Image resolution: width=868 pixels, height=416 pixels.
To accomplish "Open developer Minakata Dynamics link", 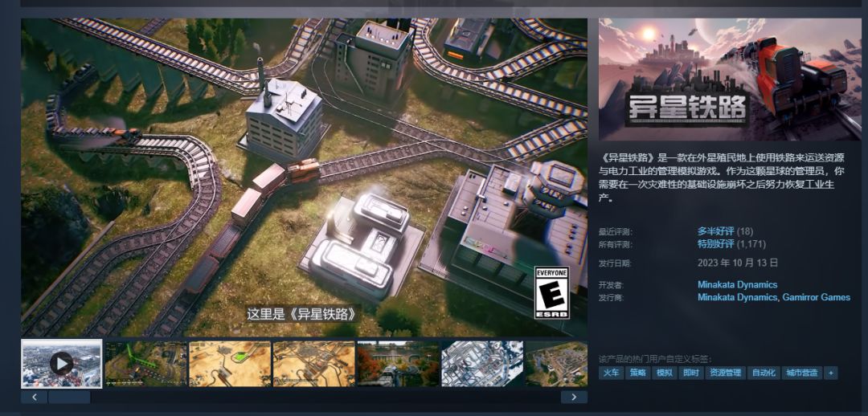I will coord(737,285).
